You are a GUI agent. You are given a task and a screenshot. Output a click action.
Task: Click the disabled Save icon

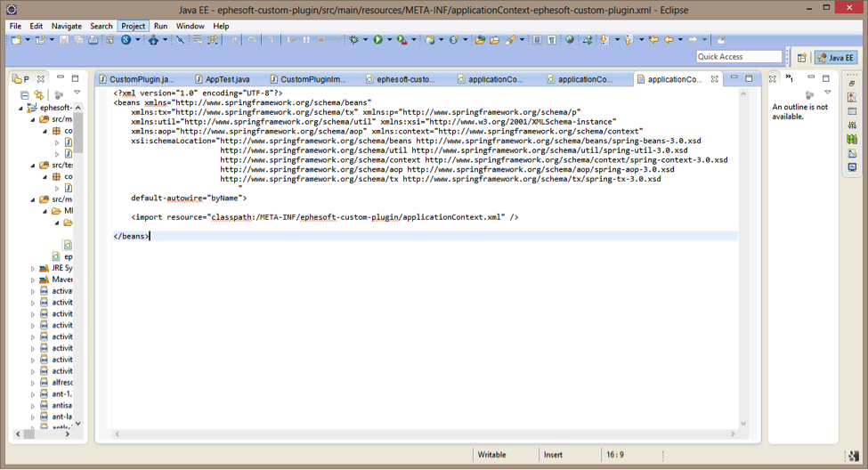pos(64,40)
